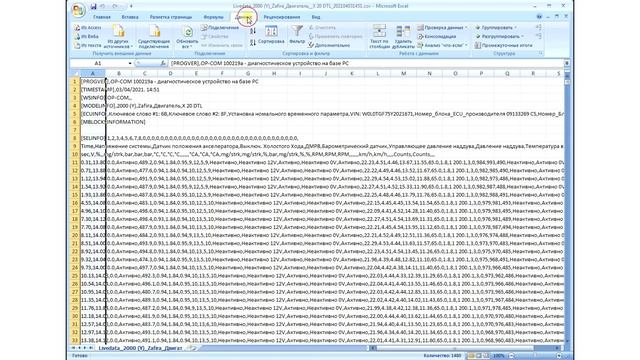Click the show detail outline icon
Screen dimensions: 640x360
539,27
